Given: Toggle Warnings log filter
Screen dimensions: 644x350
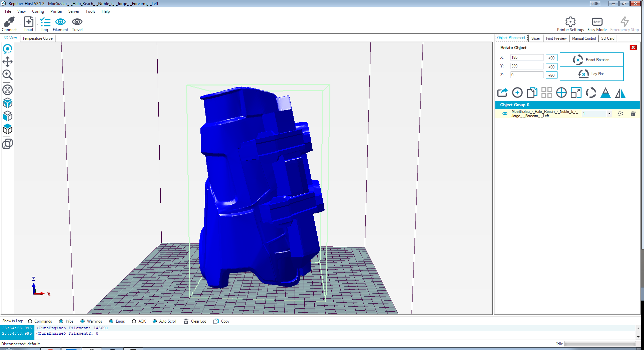Looking at the screenshot, I should pyautogui.click(x=83, y=321).
